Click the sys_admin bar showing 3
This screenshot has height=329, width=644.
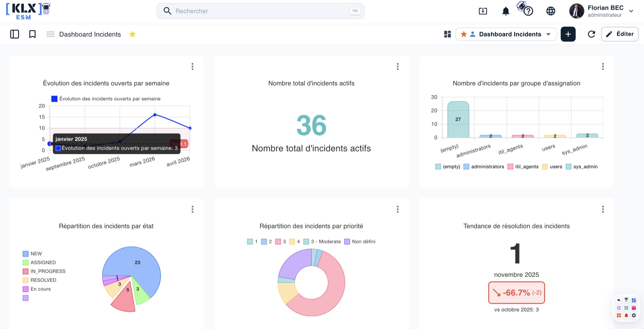(x=587, y=136)
